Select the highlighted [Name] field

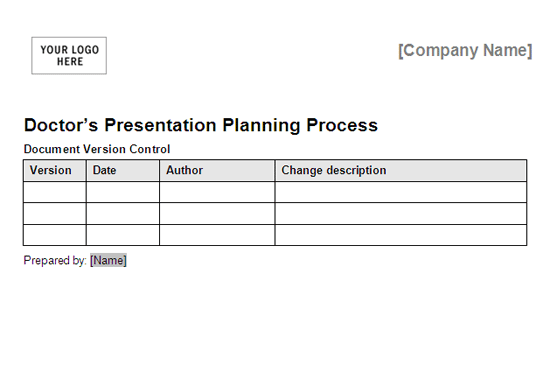(x=108, y=261)
